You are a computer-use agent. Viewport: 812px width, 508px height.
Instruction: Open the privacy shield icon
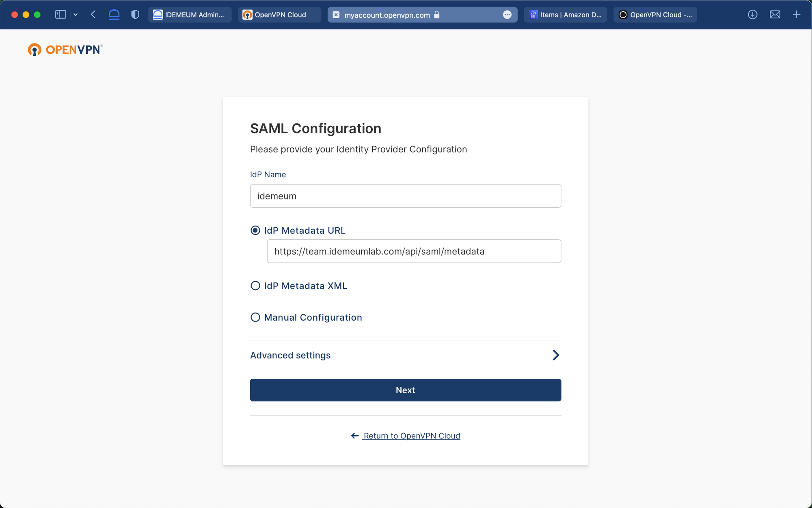[135, 15]
